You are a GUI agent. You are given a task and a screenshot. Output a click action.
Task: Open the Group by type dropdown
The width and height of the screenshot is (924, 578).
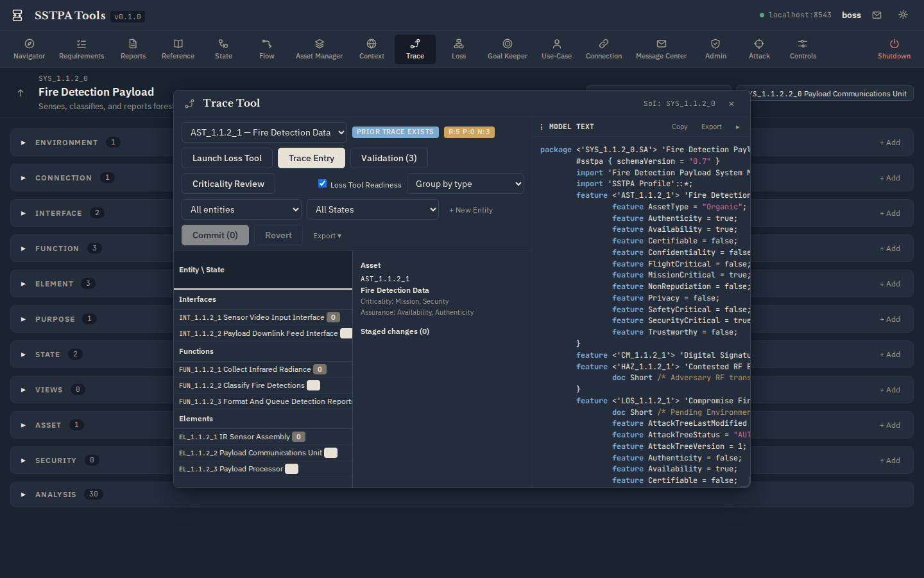click(465, 184)
